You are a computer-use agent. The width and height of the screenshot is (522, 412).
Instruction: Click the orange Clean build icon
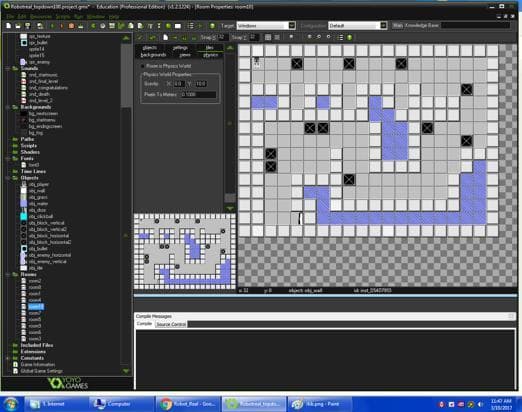71,26
